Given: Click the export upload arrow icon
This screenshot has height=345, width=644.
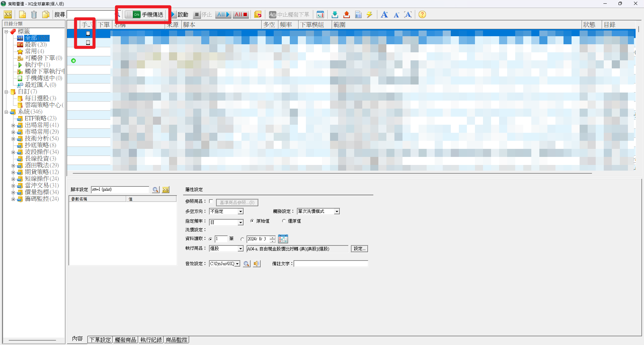Looking at the screenshot, I should click(346, 14).
